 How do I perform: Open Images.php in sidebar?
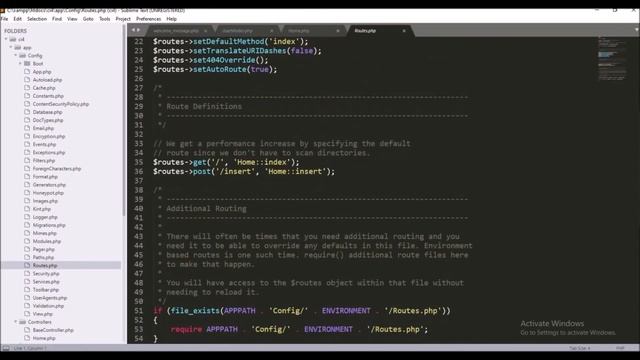tap(45, 201)
